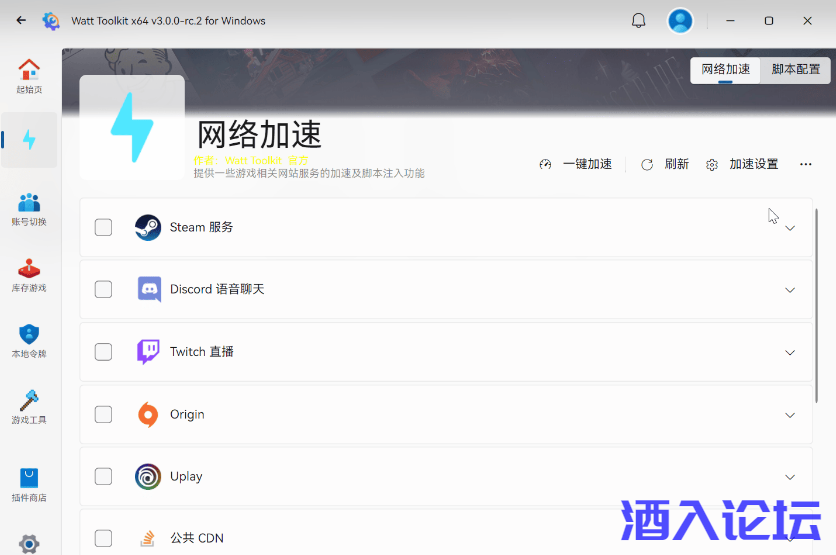Expand the Origin row chevron
The height and width of the screenshot is (555, 836).
[x=790, y=415]
